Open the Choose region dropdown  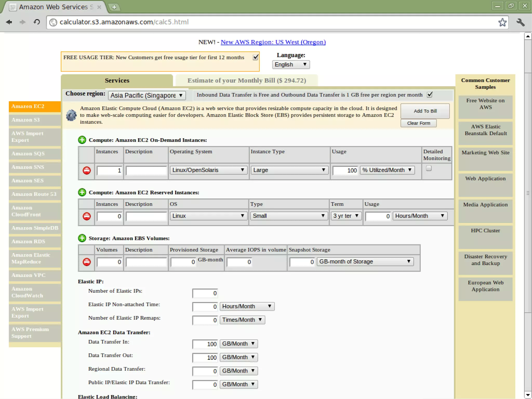[x=147, y=95]
